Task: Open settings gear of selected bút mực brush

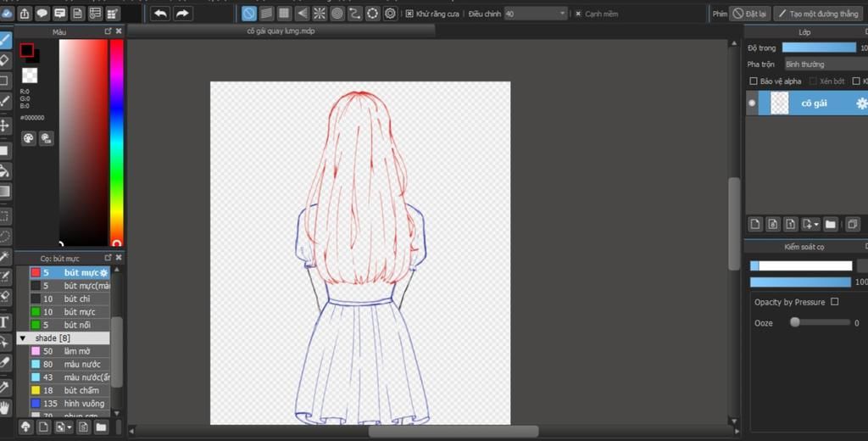Action: click(103, 272)
